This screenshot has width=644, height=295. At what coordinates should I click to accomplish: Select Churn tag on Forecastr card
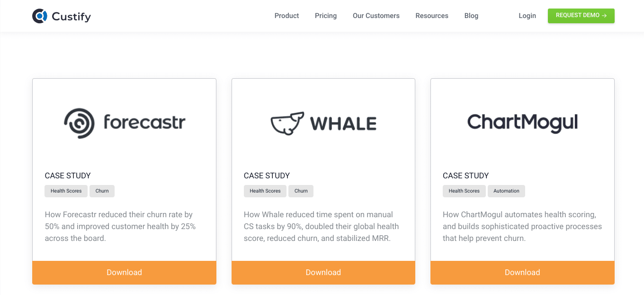tap(102, 191)
